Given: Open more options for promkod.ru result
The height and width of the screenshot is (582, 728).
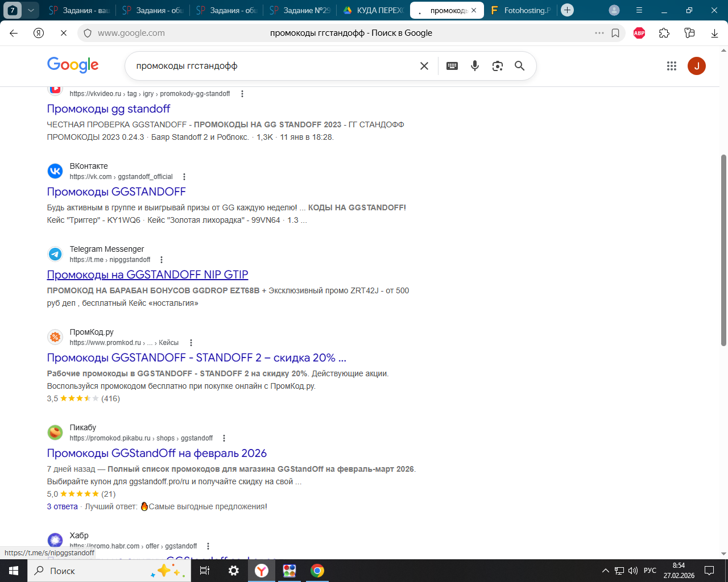Looking at the screenshot, I should 191,343.
